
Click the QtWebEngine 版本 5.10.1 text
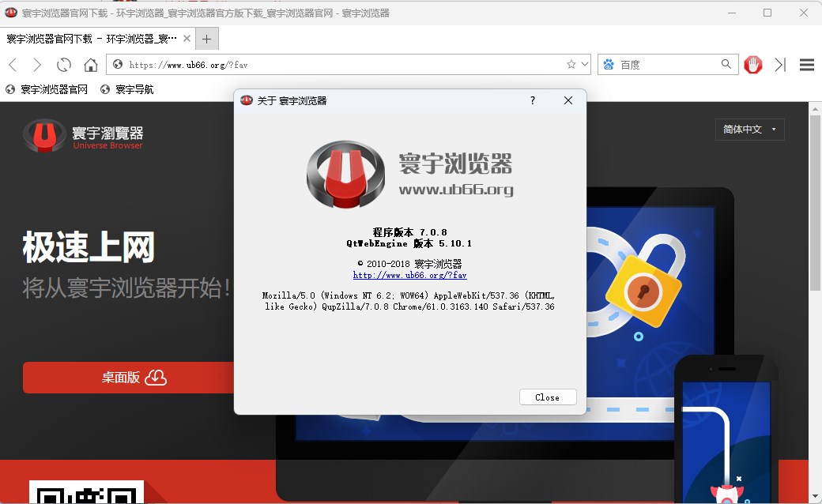pos(409,243)
